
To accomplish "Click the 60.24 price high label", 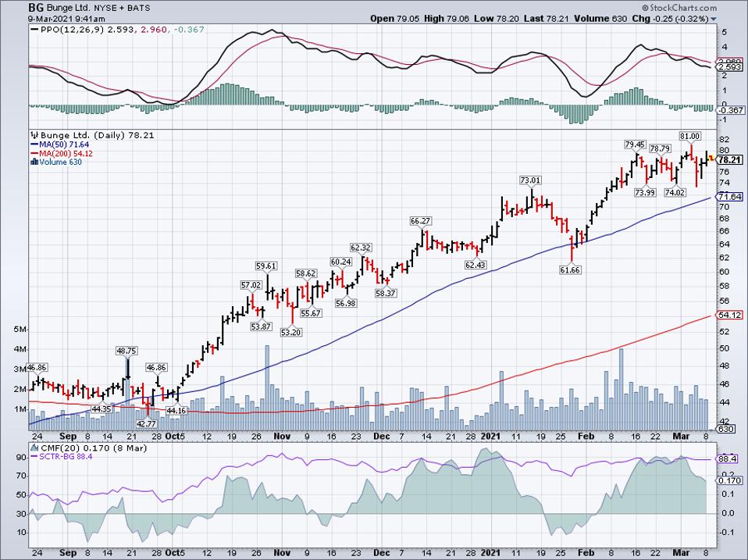I will [x=341, y=262].
